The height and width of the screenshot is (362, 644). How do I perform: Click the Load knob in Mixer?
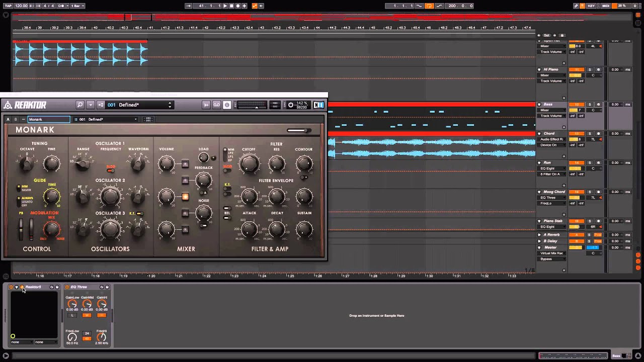click(203, 156)
